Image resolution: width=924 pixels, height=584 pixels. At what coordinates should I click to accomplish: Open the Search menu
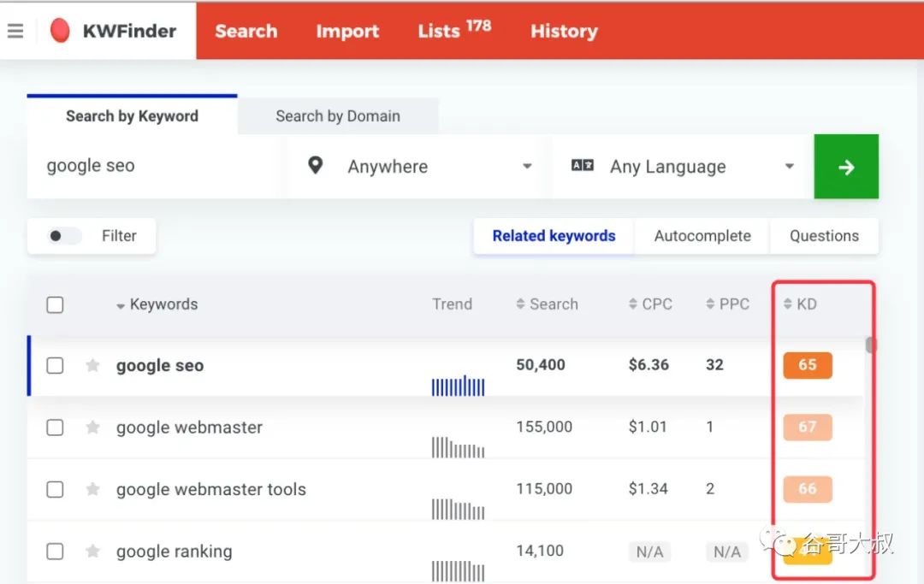coord(246,31)
